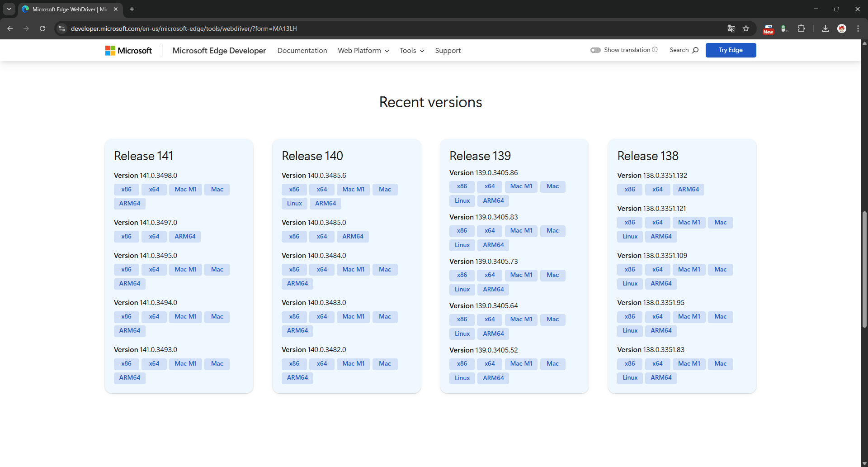Image resolution: width=868 pixels, height=467 pixels.
Task: Expand the Web Platform menu
Action: (x=363, y=51)
